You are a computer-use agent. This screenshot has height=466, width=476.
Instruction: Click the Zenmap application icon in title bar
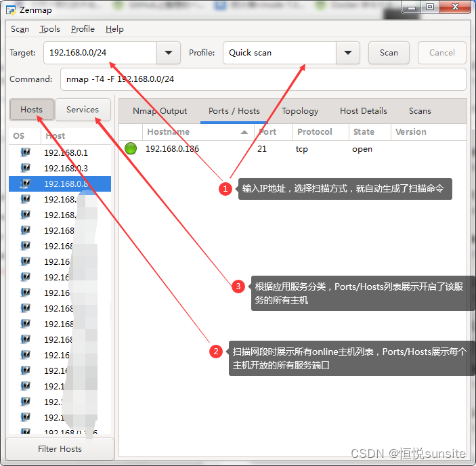pos(11,10)
